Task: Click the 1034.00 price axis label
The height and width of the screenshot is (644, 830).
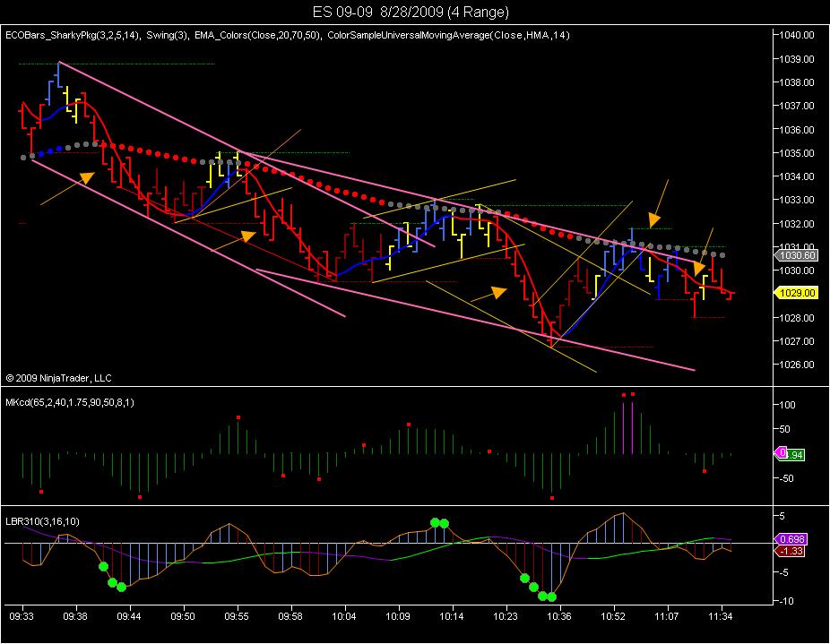Action: 797,176
